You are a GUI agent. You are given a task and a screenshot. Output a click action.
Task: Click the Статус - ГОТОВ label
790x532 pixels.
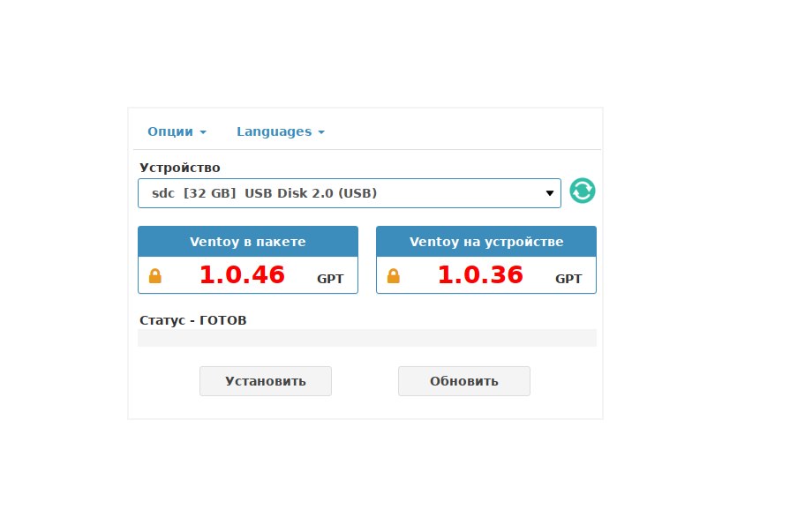point(193,320)
